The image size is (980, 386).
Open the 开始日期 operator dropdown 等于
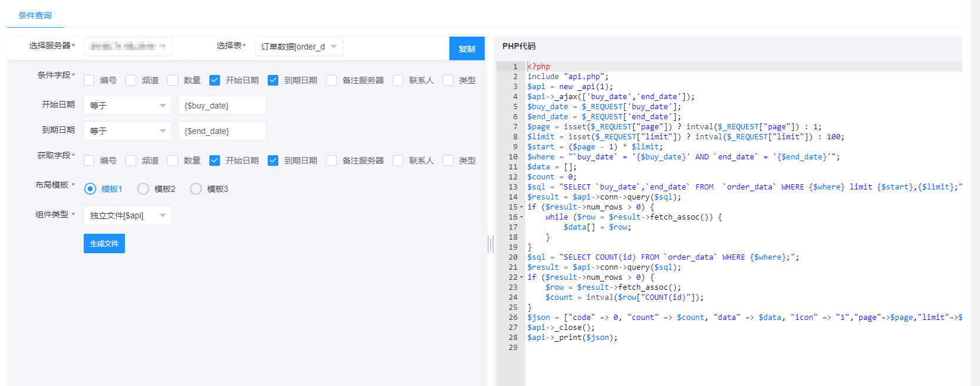128,106
